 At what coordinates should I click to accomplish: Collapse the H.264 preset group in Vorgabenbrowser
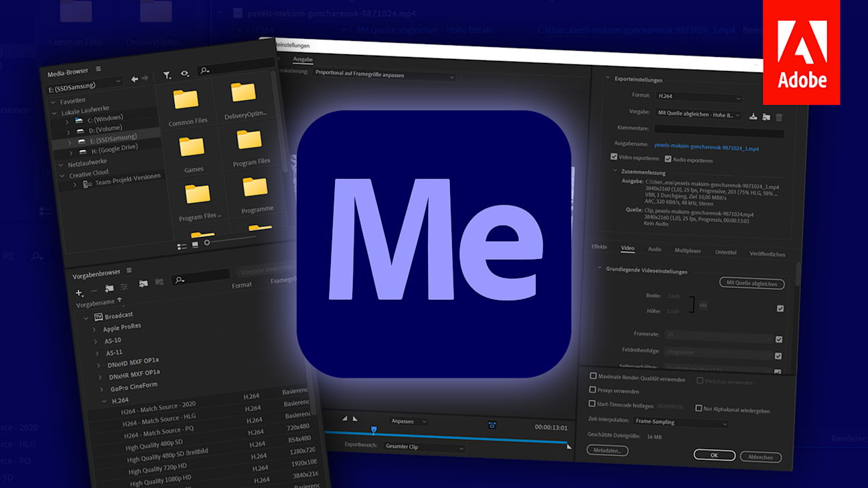[x=104, y=402]
